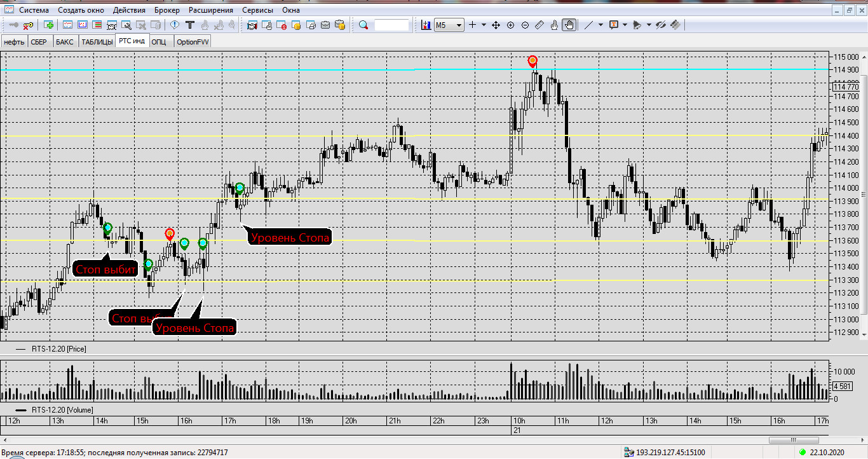The height and width of the screenshot is (459, 868).
Task: Click the blue line-chart window icon
Action: coord(83,25)
